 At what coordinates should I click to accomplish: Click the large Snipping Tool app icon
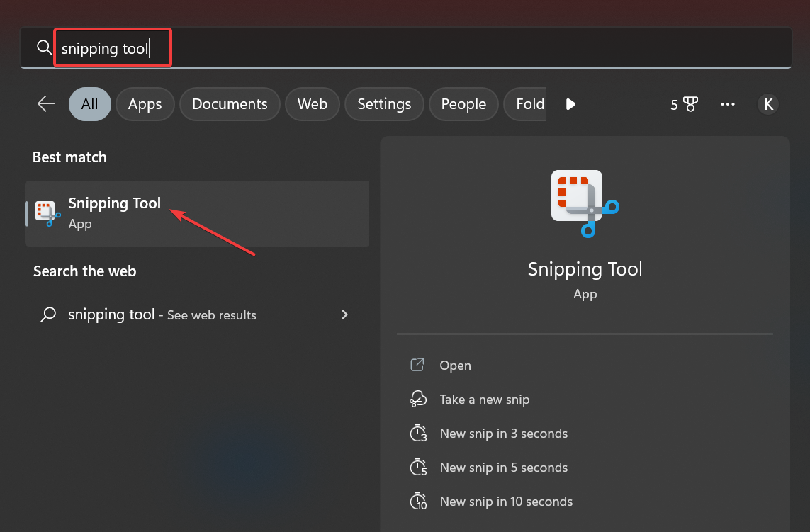585,203
